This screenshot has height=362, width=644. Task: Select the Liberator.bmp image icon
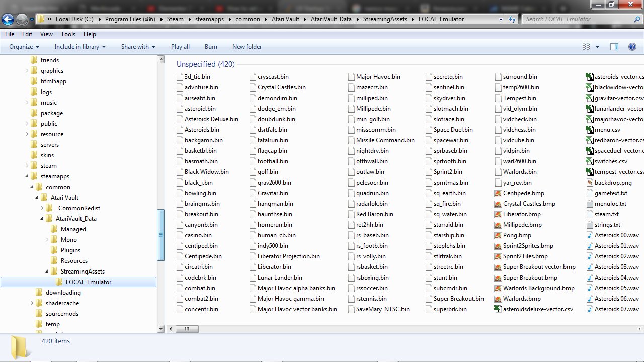tap(498, 214)
